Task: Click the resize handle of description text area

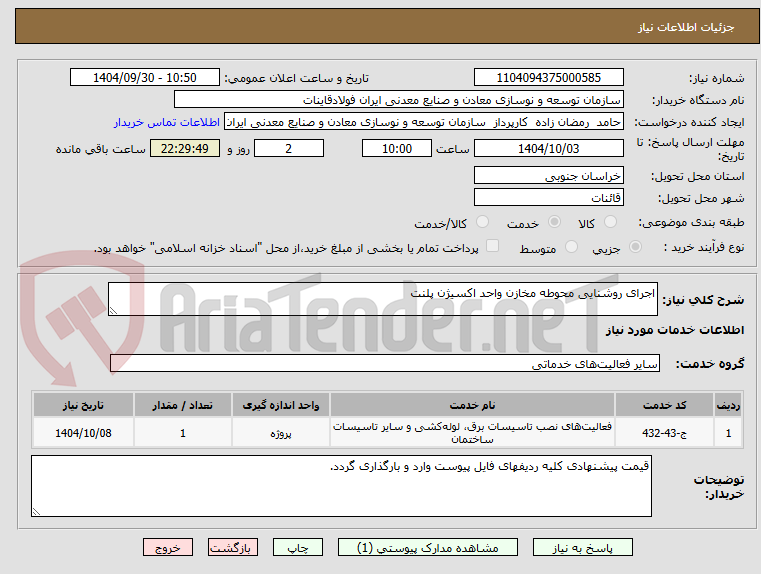Action: pyautogui.click(x=113, y=311)
